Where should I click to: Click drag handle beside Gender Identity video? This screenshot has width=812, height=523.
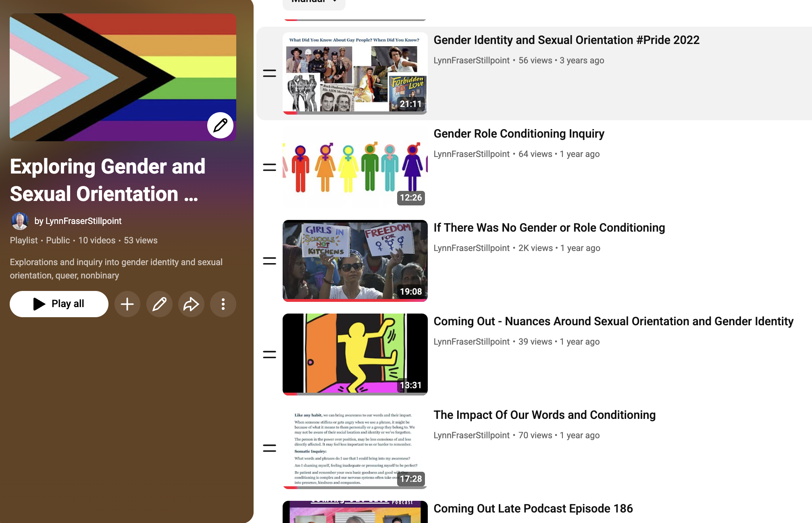pyautogui.click(x=269, y=73)
